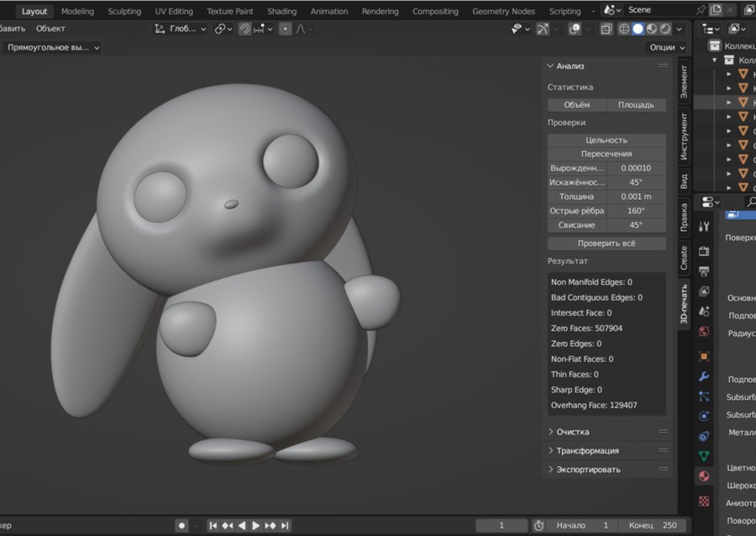Open the Инструмент sidebar tab
This screenshot has width=756, height=536.
[684, 135]
